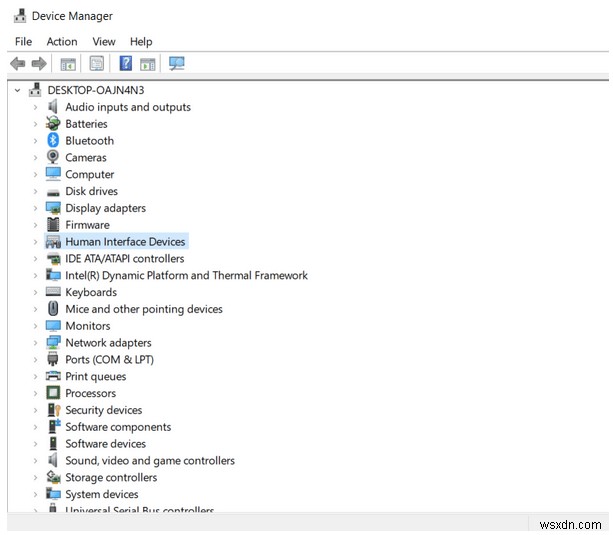The width and height of the screenshot is (613, 535).
Task: Click the Firmware chip icon
Action: coord(53,224)
